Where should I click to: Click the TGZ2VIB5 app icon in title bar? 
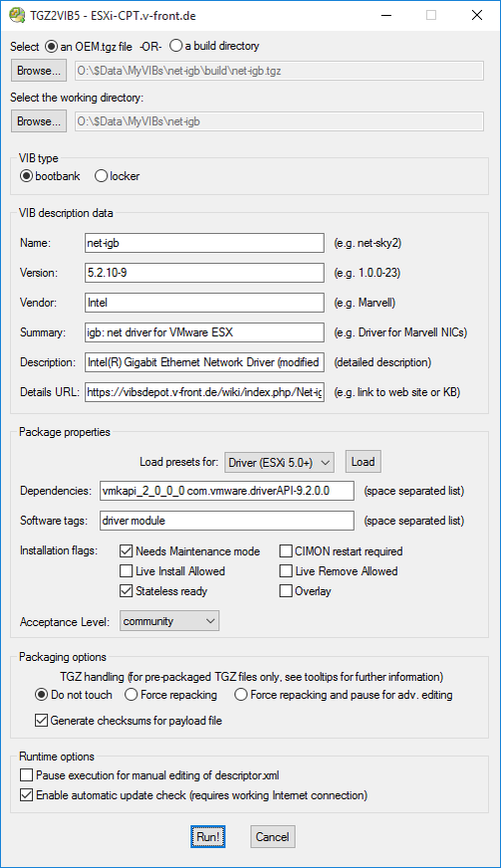pyautogui.click(x=17, y=16)
